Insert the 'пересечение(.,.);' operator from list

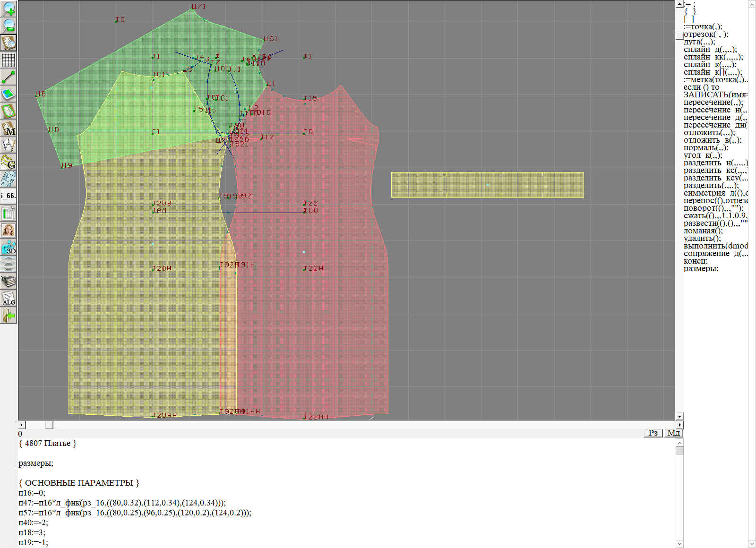click(x=713, y=103)
